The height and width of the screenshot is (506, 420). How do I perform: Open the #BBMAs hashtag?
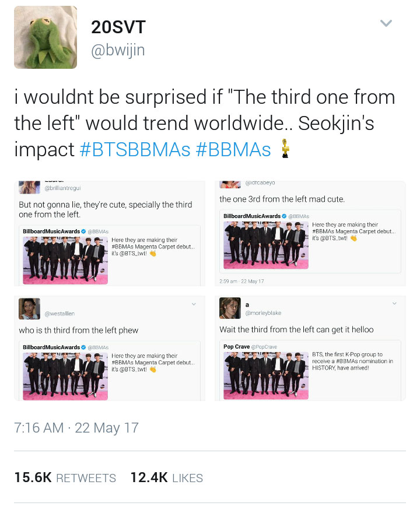click(233, 150)
